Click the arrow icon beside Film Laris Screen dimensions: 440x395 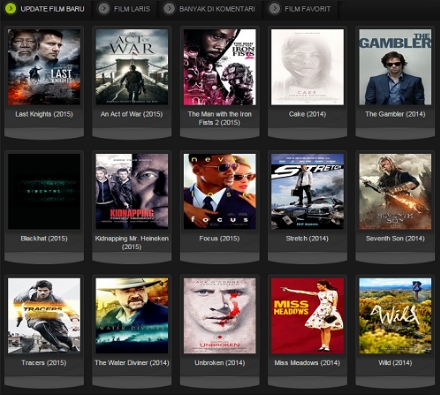pos(104,9)
